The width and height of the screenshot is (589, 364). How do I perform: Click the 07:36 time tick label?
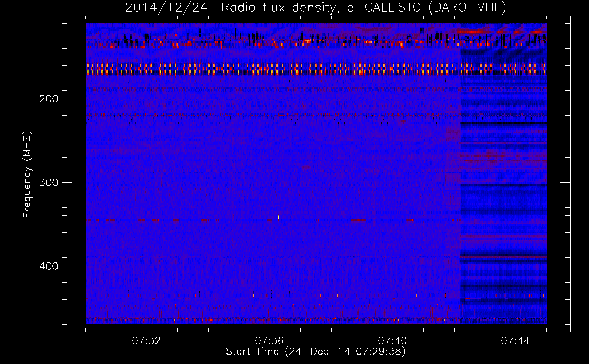point(269,341)
